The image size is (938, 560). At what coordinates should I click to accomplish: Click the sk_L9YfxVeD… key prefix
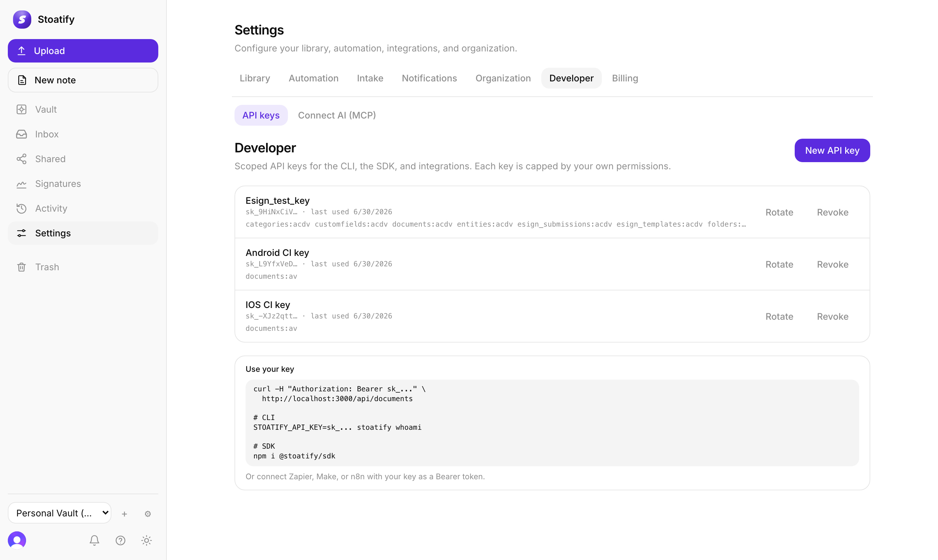(x=271, y=264)
